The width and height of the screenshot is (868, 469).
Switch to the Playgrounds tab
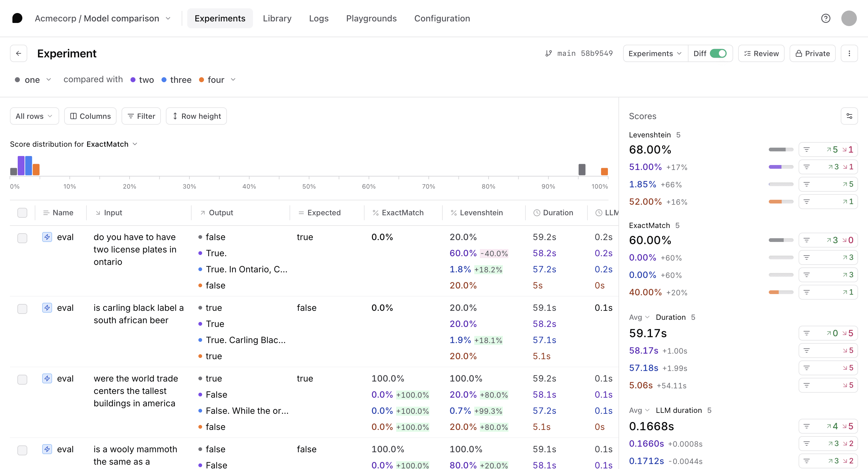tap(371, 18)
